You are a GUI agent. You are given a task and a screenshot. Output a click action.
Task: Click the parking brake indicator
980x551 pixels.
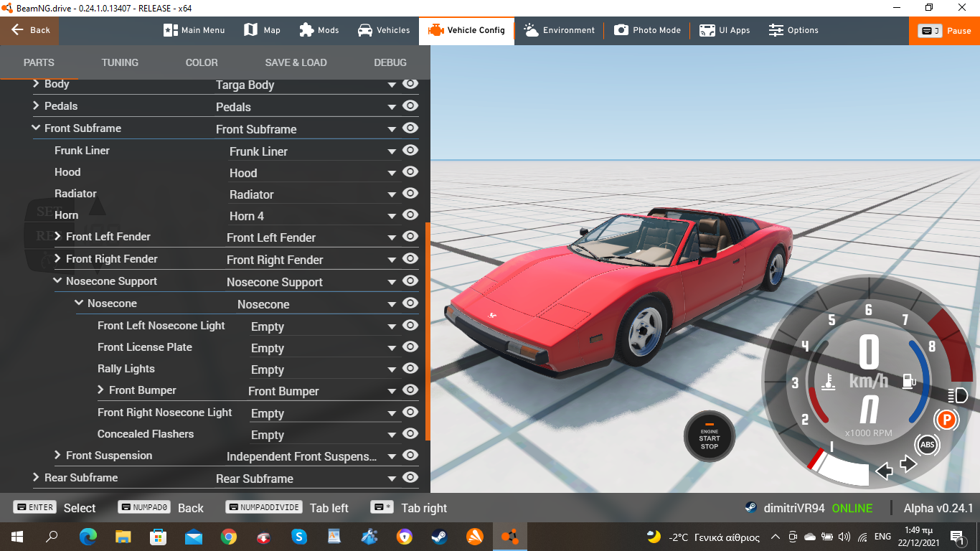pyautogui.click(x=946, y=420)
